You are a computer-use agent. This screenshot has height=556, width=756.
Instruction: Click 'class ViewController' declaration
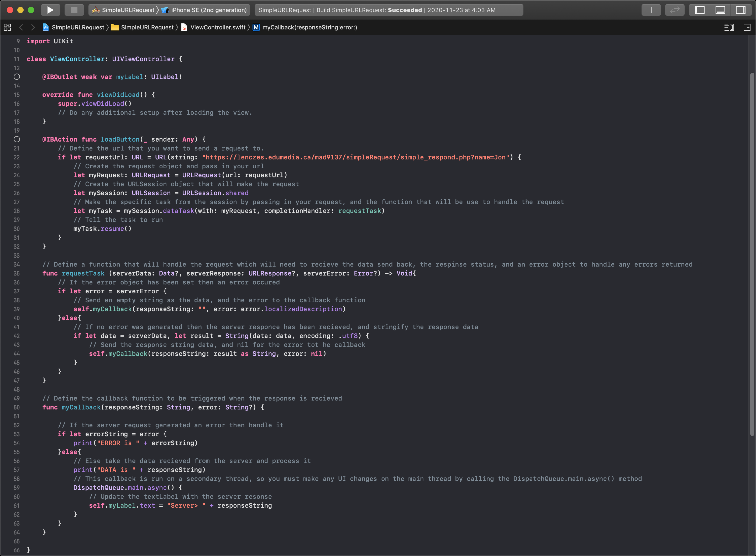[x=66, y=59]
